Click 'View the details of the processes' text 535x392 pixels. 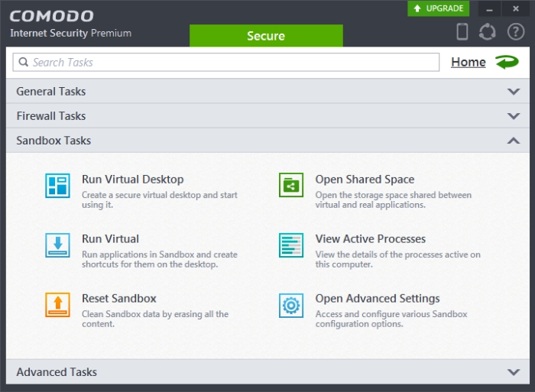(398, 259)
